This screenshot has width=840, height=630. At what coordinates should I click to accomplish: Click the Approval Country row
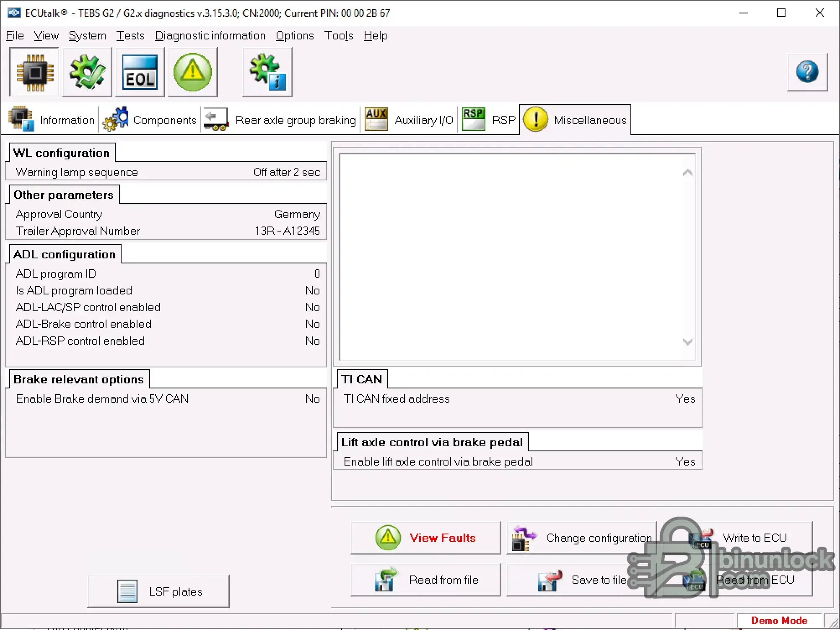click(x=168, y=214)
